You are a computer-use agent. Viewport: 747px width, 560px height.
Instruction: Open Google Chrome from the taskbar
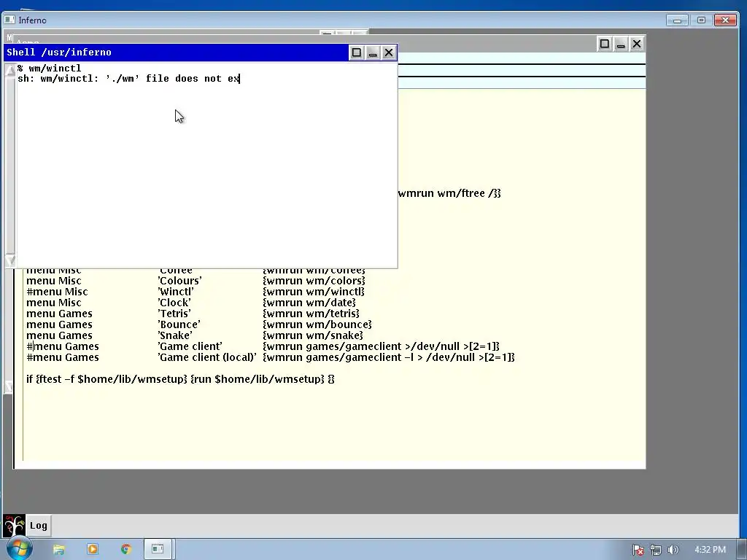(125, 550)
